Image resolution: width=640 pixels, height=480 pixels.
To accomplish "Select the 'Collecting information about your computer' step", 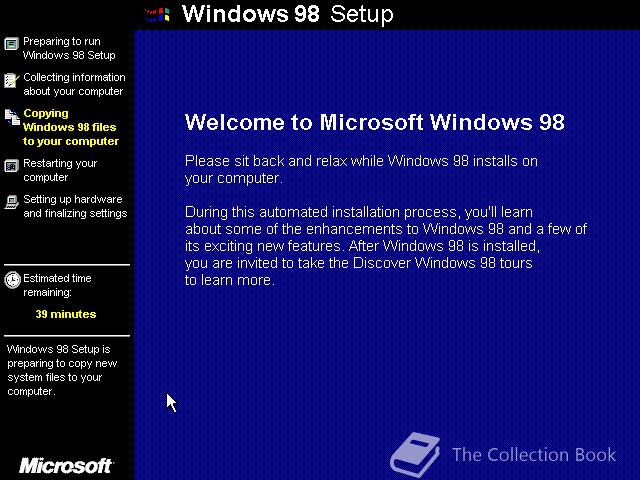I will tap(74, 84).
